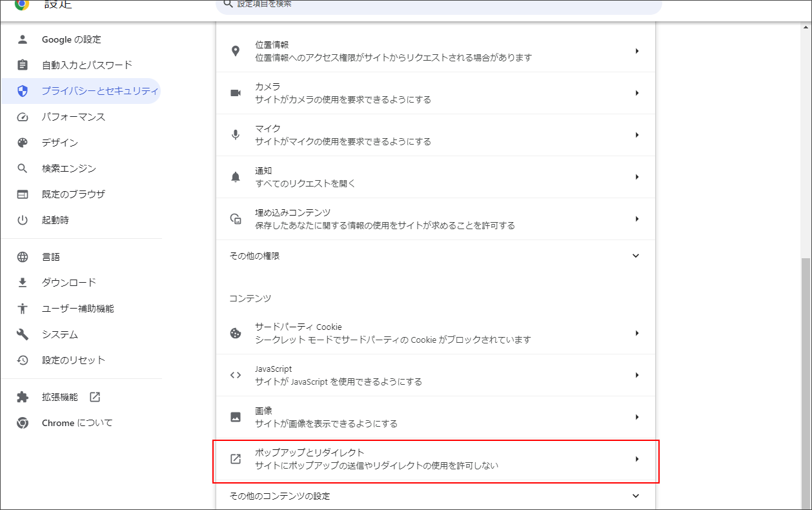This screenshot has height=510, width=812.
Task: Open the 拡張機能 external link icon
Action: pos(94,397)
